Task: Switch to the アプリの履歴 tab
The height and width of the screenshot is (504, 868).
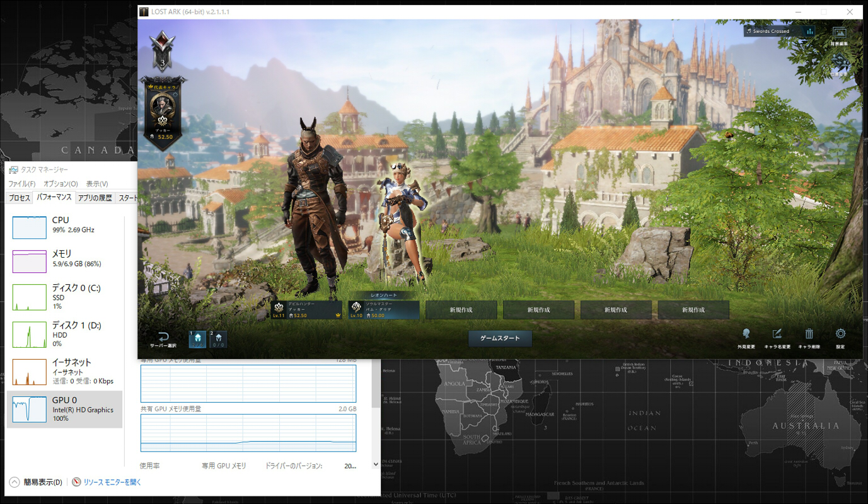Action: pos(95,198)
